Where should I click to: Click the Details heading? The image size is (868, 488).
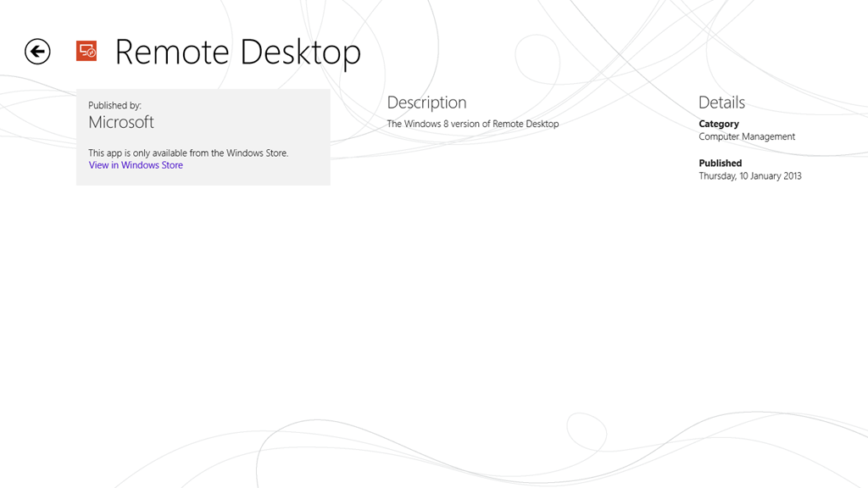coord(721,103)
